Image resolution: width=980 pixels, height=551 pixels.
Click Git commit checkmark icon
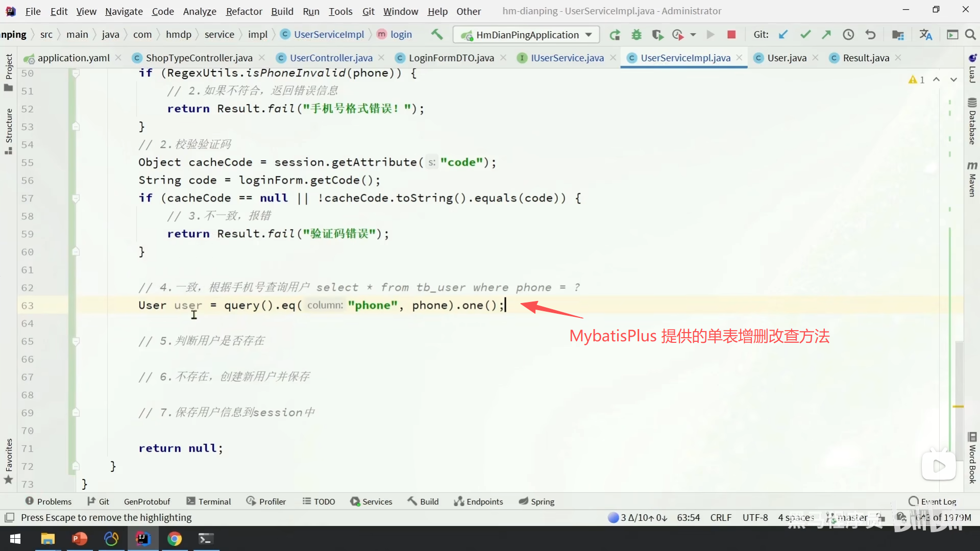(x=805, y=35)
